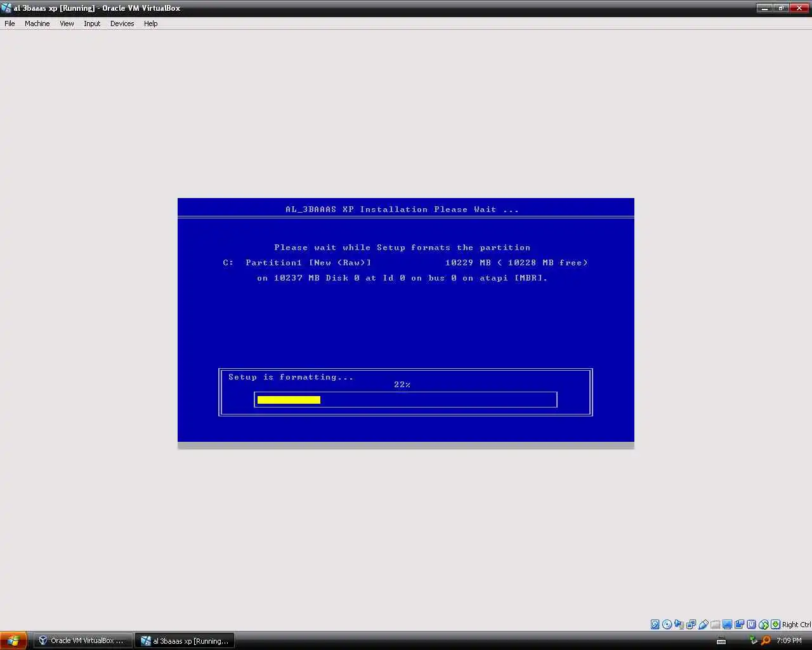Image resolution: width=812 pixels, height=650 pixels.
Task: Open the Machine menu
Action: [x=37, y=23]
